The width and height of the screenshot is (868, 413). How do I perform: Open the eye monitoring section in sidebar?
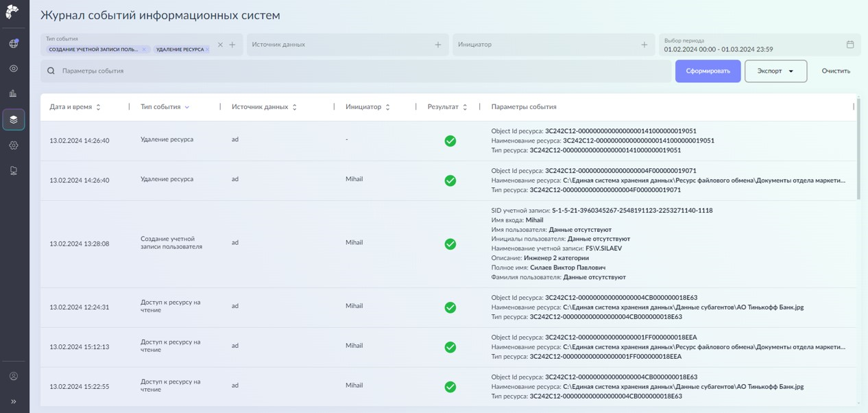(14, 69)
